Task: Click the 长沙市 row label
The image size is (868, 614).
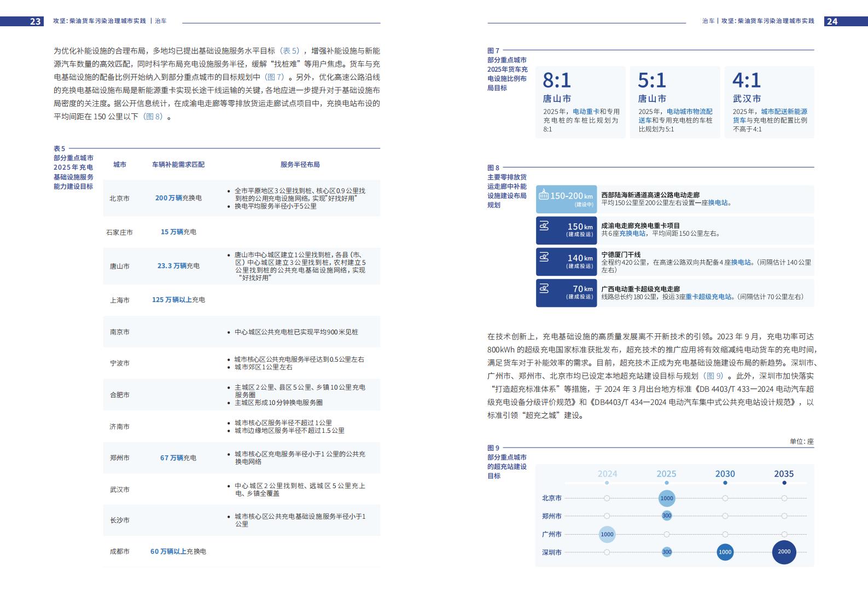Action: (x=120, y=520)
